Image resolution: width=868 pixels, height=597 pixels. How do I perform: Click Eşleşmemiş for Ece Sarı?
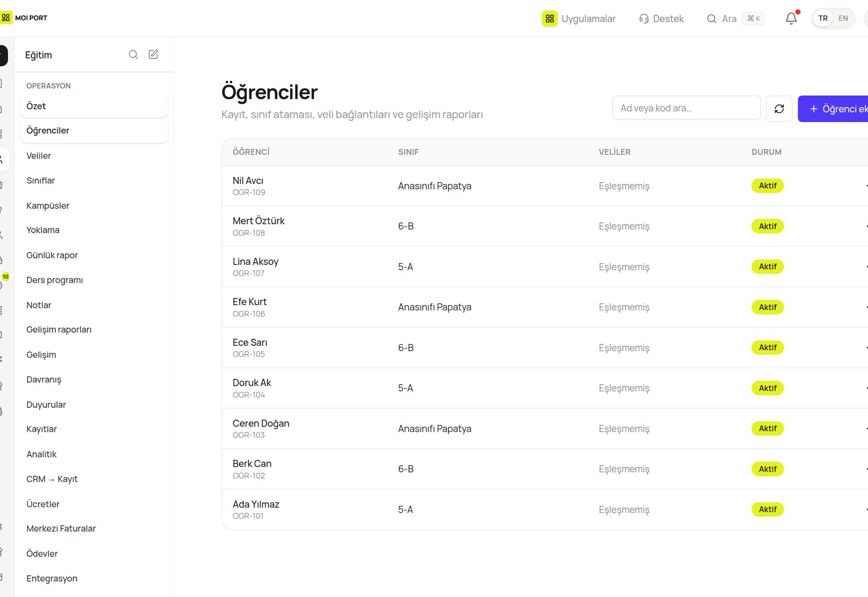(x=624, y=348)
